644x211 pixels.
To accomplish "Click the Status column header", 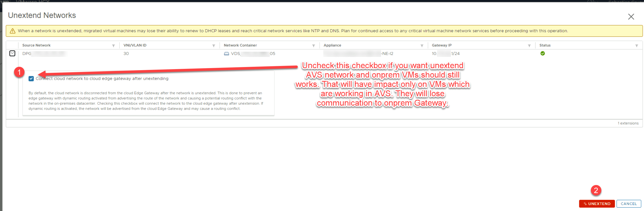I will pyautogui.click(x=545, y=45).
